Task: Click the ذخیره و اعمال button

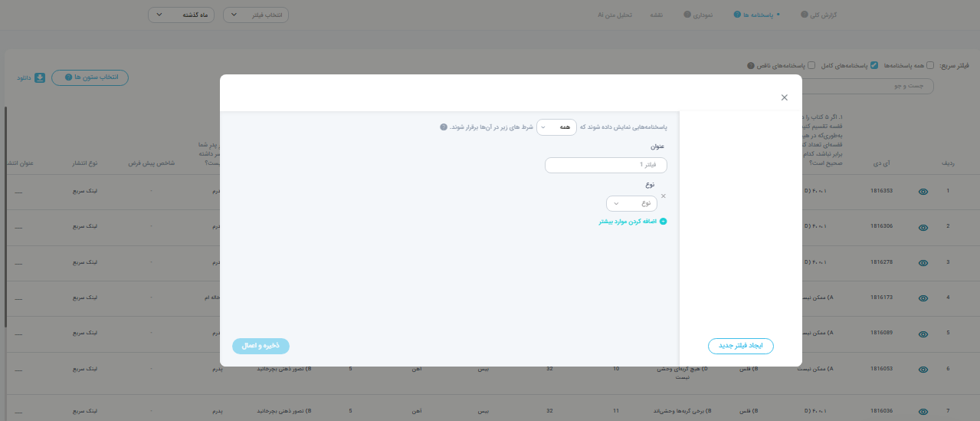Action: [x=261, y=346]
